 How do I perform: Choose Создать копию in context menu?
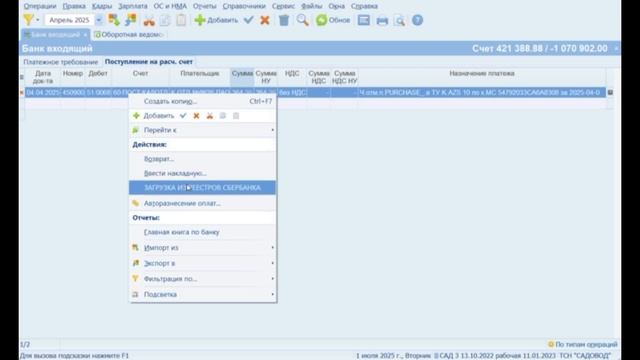[202, 101]
